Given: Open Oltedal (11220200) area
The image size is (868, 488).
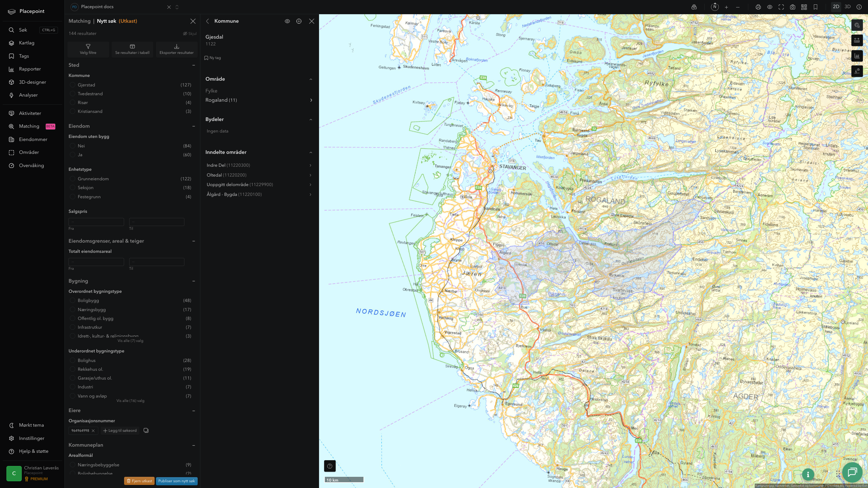Looking at the screenshot, I should 259,175.
